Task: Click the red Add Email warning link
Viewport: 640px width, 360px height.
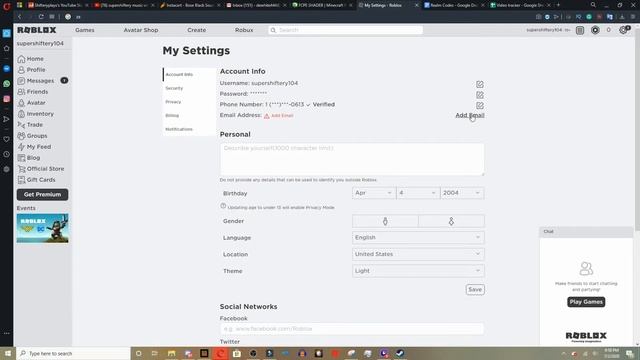Action: pos(279,116)
